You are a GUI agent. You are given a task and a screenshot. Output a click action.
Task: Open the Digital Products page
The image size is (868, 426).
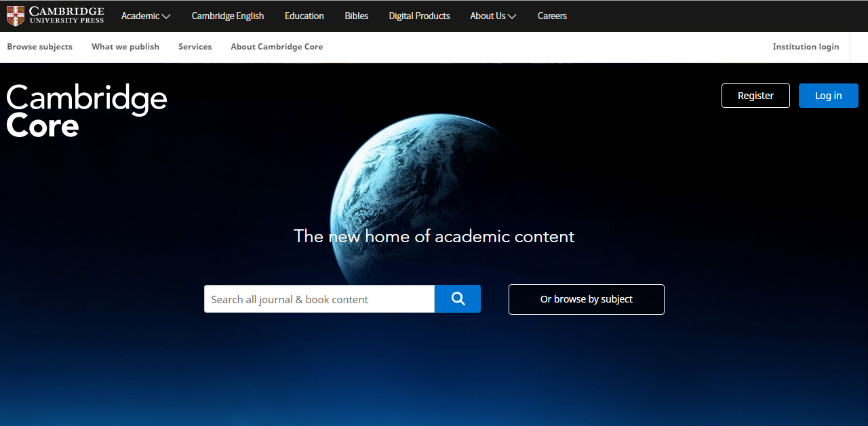click(419, 16)
